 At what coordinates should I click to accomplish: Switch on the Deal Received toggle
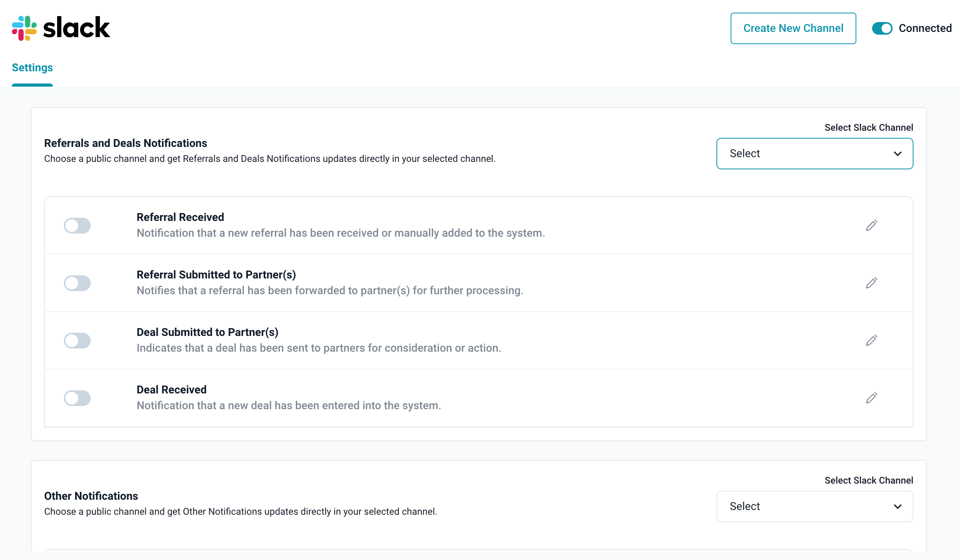coord(77,398)
